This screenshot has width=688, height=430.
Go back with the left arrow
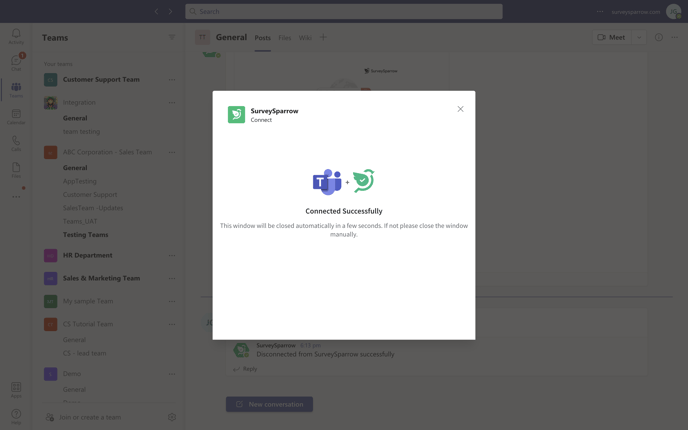pyautogui.click(x=157, y=11)
